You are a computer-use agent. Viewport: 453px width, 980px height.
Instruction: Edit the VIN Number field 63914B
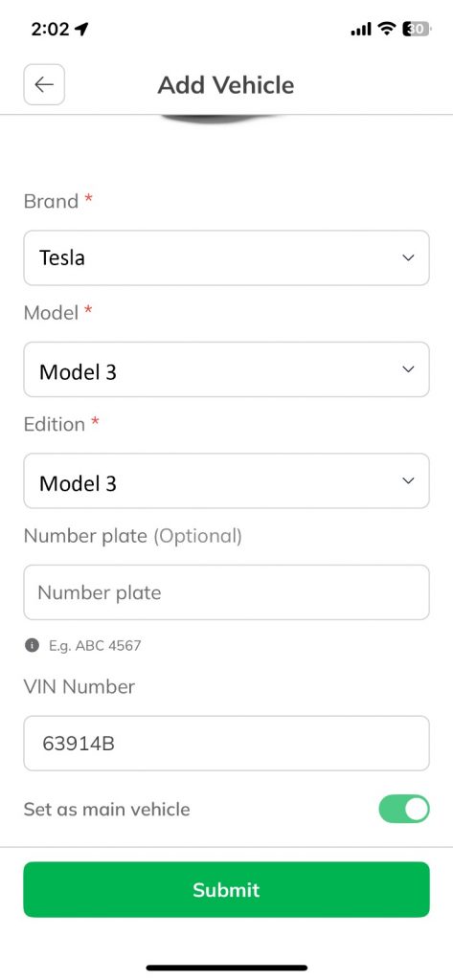tap(226, 743)
